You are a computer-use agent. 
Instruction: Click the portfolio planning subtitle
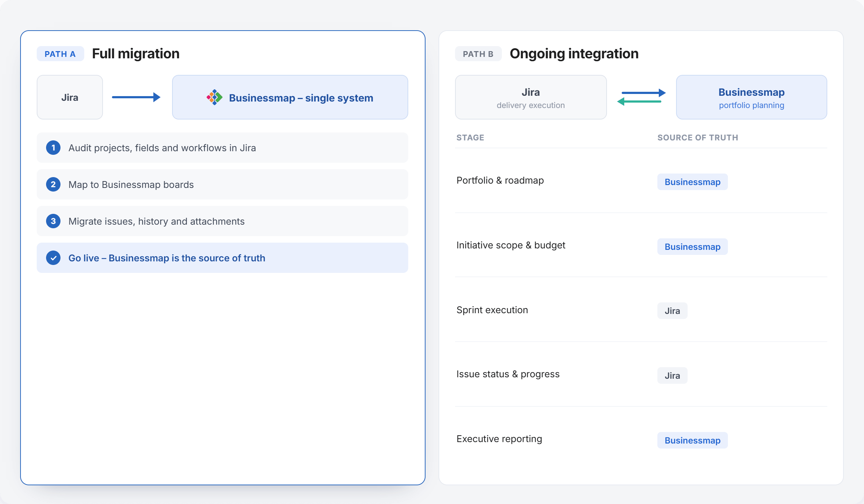[x=752, y=105]
